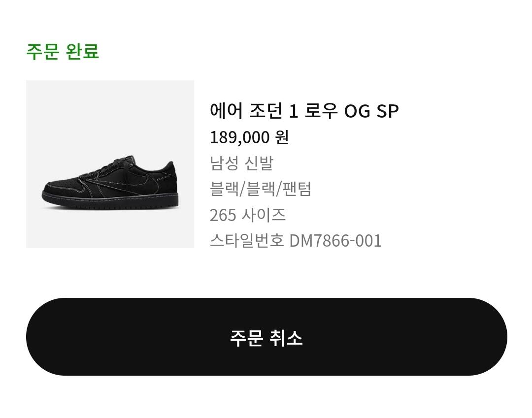532x418 pixels.
Task: Select the 블랙/블랙/팬텀 color description
Action: coord(260,189)
